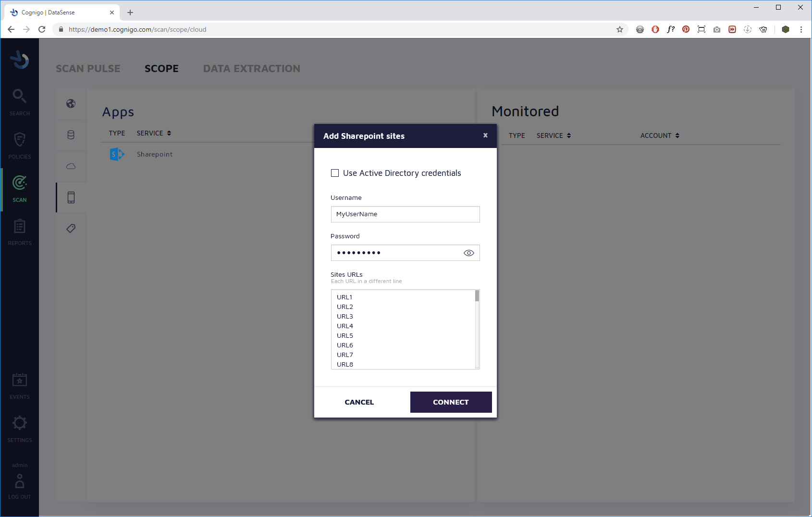Image resolution: width=812 pixels, height=517 pixels.
Task: Select the globe scope category icon
Action: tap(71, 104)
